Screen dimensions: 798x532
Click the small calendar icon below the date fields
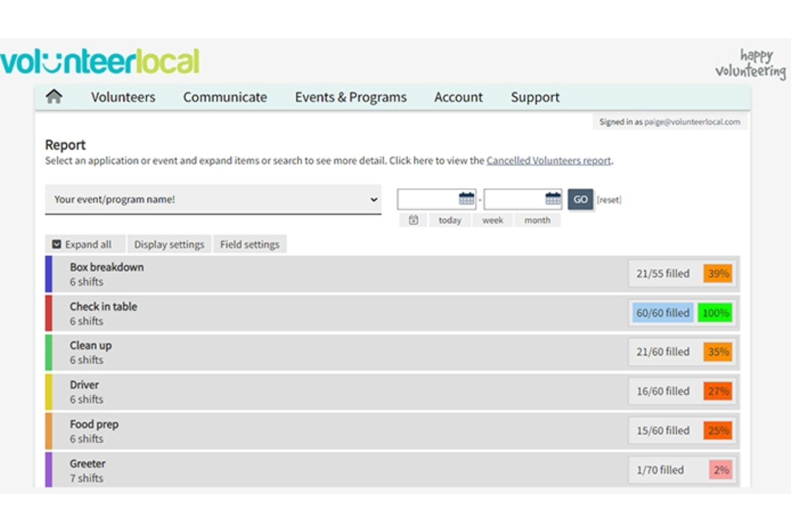tap(413, 219)
